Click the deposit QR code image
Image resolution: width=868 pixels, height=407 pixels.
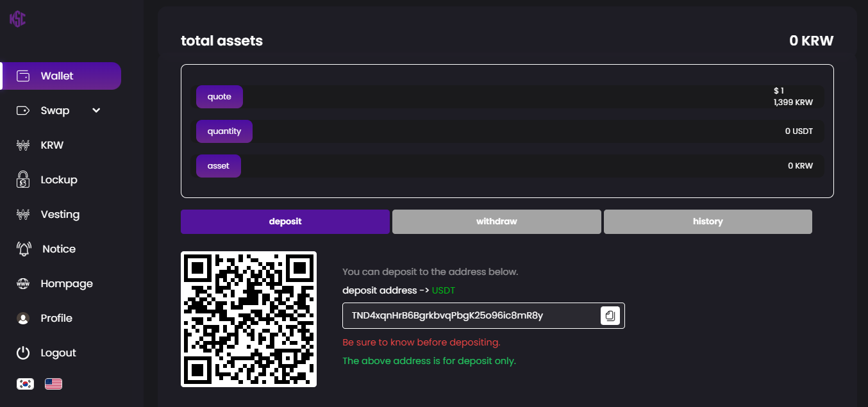coord(249,319)
